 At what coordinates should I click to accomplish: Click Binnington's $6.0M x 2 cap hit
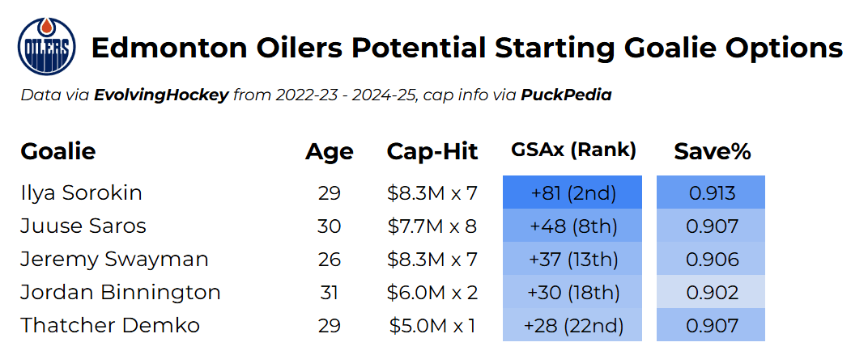click(432, 292)
